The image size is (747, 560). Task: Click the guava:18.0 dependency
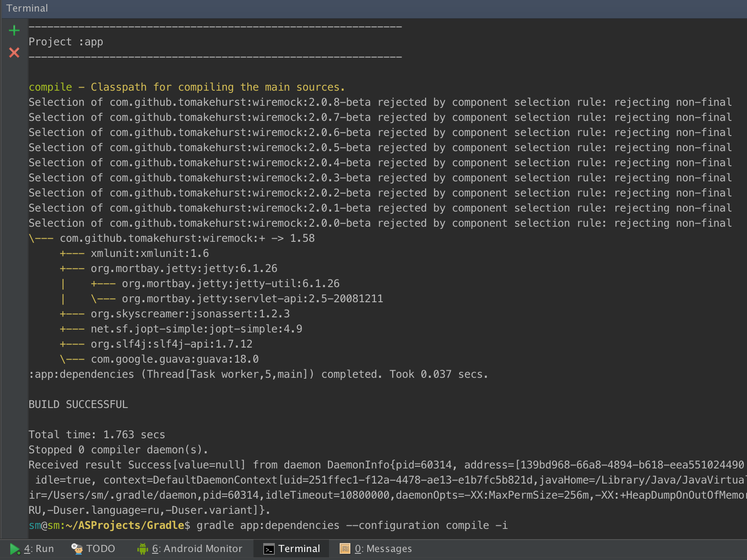(x=159, y=359)
